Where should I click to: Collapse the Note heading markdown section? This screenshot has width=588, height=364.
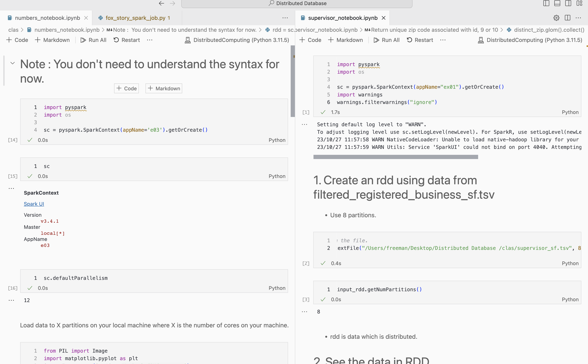click(12, 63)
